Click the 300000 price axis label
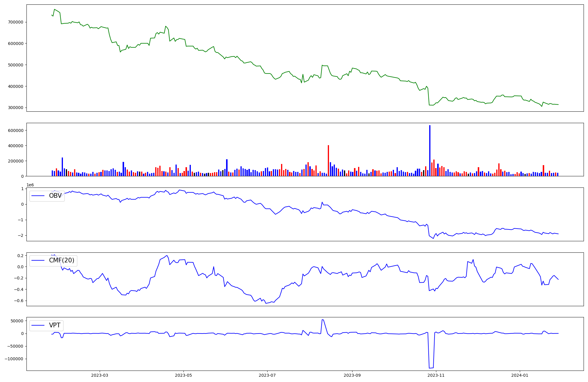 point(15,108)
